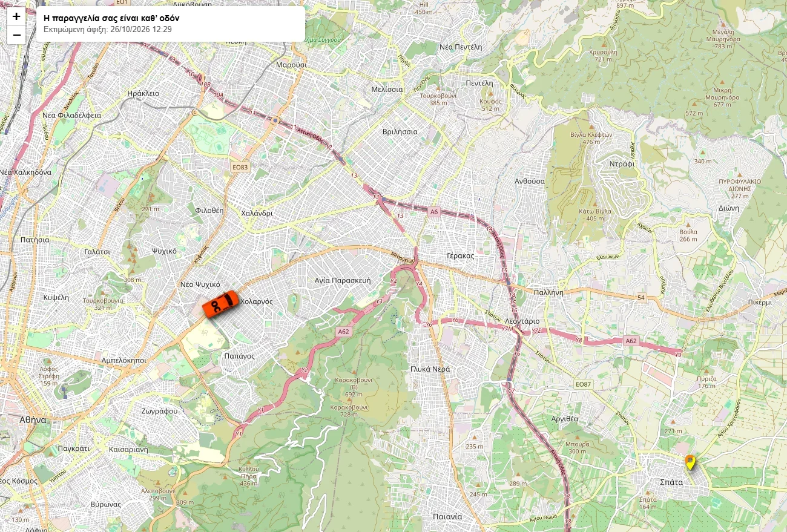Click the Μαρούσι map label
787x532 pixels.
coord(291,65)
